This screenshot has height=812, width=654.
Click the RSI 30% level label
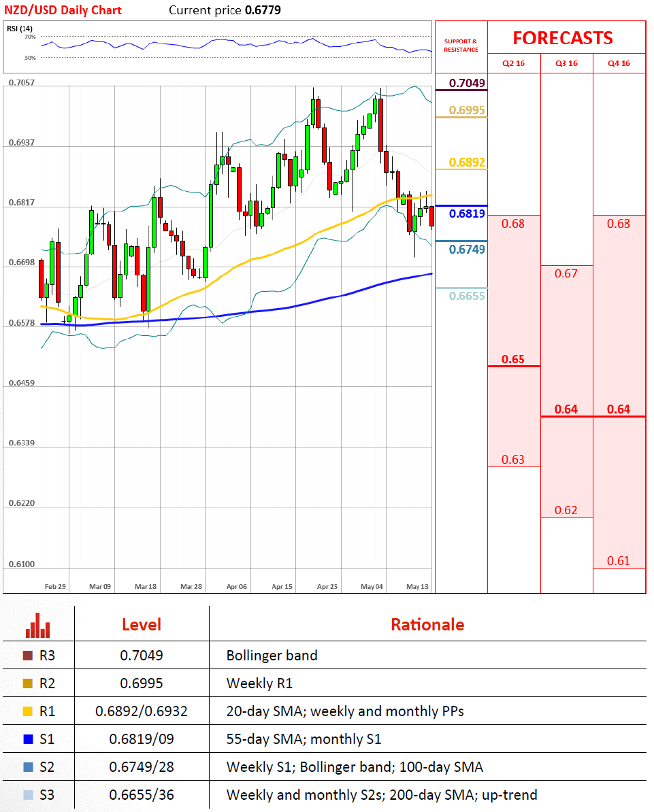click(30, 58)
